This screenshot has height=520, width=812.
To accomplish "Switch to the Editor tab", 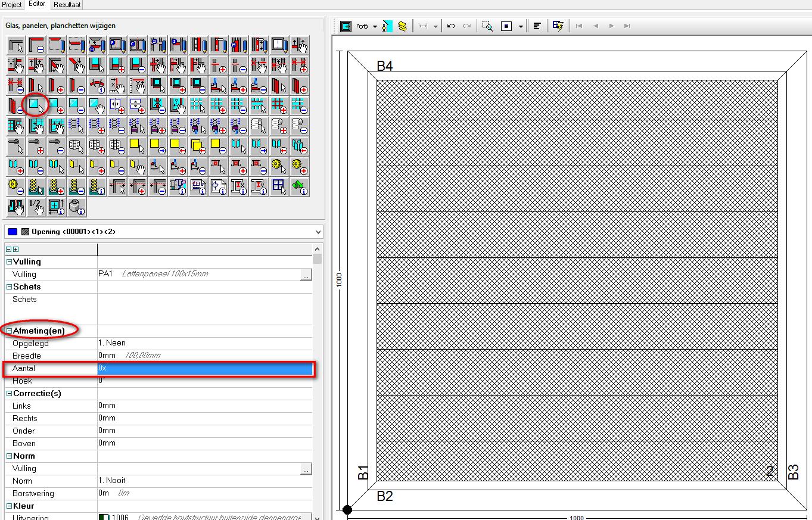I will pos(37,4).
